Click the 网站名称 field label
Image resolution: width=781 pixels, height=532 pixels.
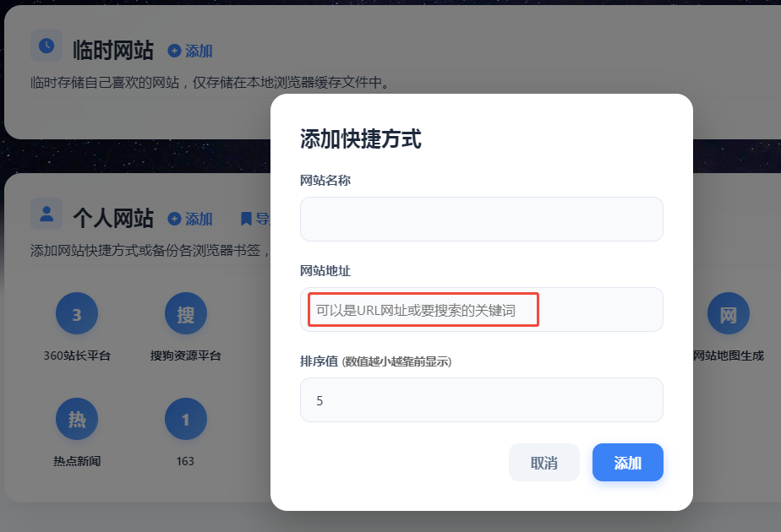click(x=325, y=181)
